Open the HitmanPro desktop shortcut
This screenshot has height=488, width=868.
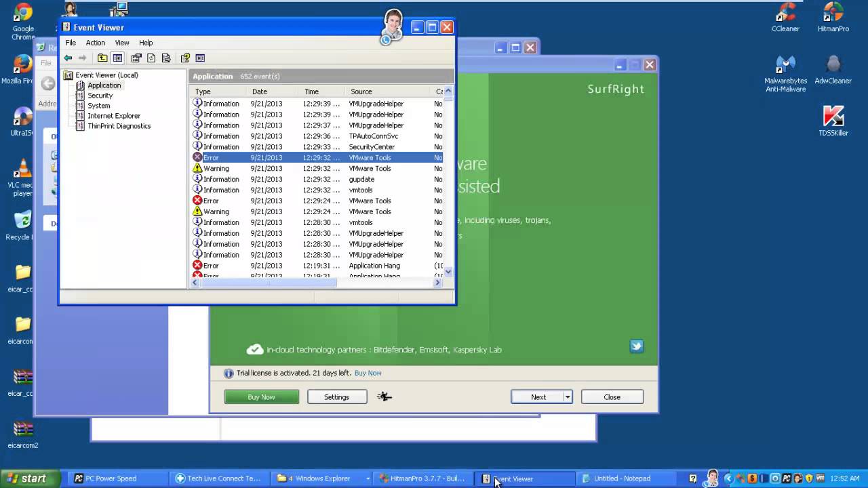tap(833, 18)
